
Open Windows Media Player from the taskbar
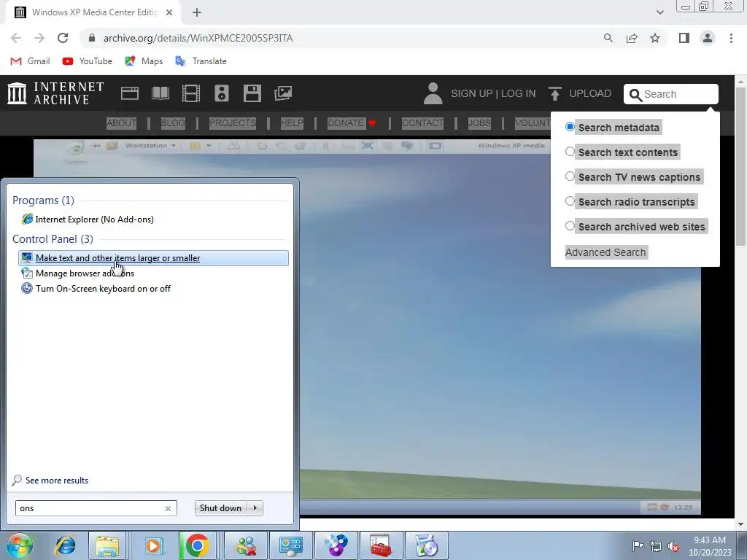[x=153, y=545]
